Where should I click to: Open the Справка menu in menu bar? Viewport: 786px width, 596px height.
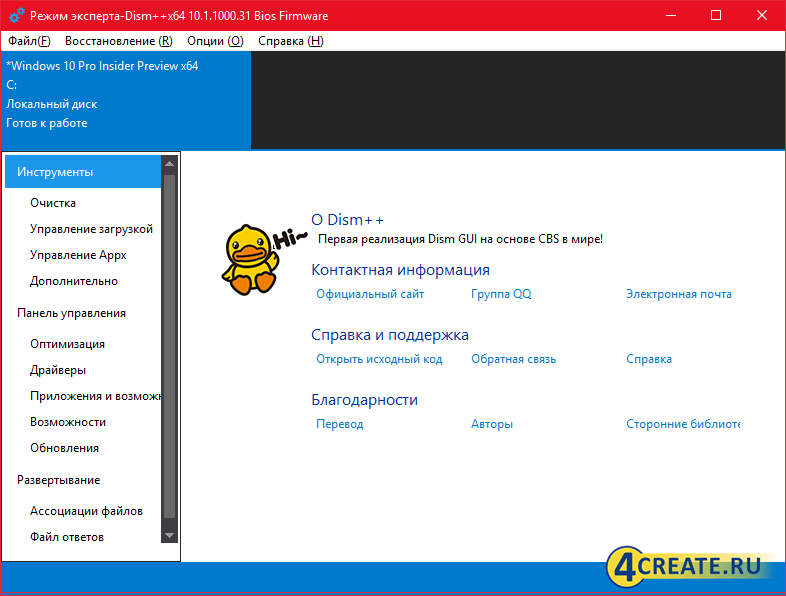coord(291,41)
